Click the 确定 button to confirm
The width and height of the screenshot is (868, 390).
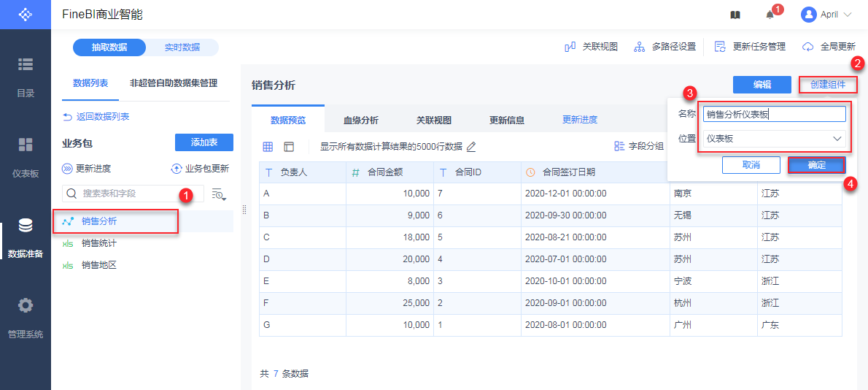(816, 165)
